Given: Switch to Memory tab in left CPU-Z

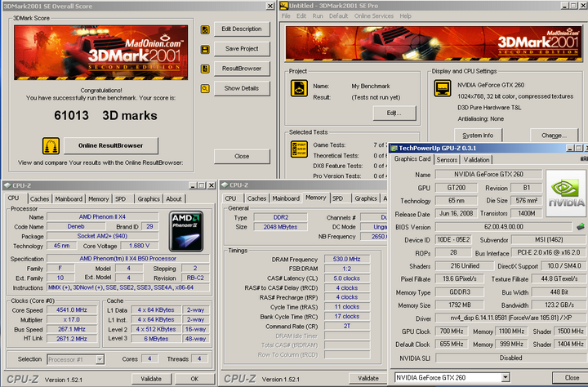Looking at the screenshot, I should pyautogui.click(x=98, y=199).
